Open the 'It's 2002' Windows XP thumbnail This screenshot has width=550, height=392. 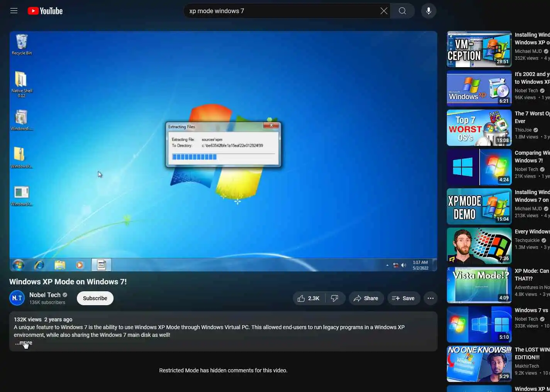[479, 88]
